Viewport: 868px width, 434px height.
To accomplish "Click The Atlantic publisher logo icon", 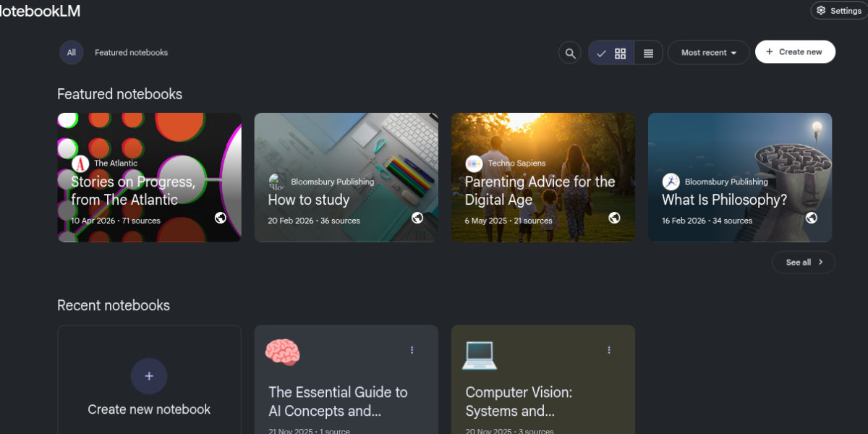I will tap(80, 163).
